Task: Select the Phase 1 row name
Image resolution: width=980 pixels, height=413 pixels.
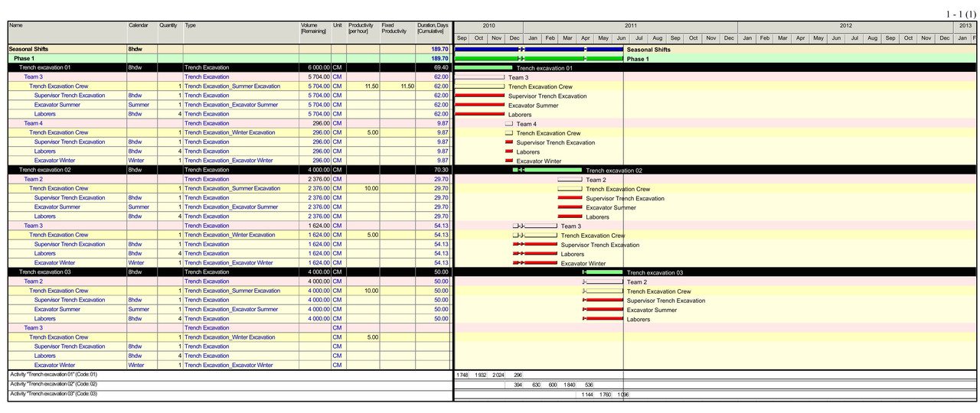Action: pyautogui.click(x=24, y=58)
